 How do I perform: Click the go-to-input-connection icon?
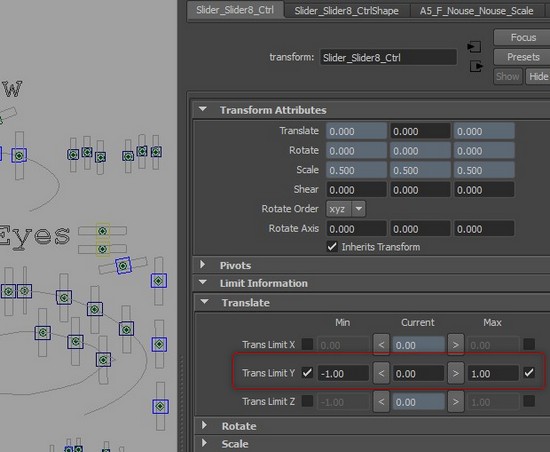(x=474, y=47)
